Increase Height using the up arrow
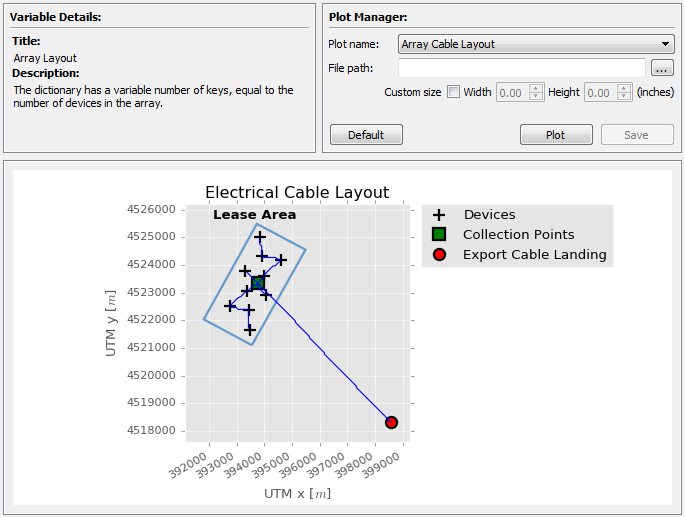This screenshot has height=517, width=684. (x=625, y=88)
